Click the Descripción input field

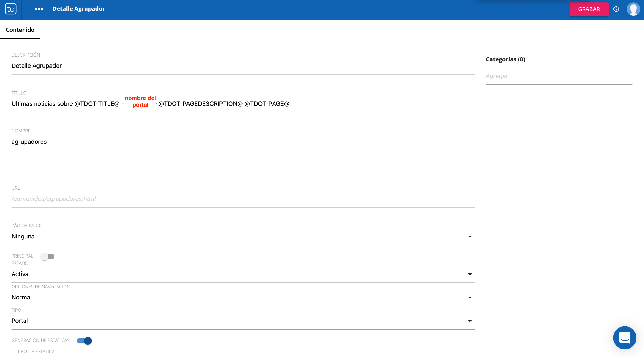coord(242,66)
